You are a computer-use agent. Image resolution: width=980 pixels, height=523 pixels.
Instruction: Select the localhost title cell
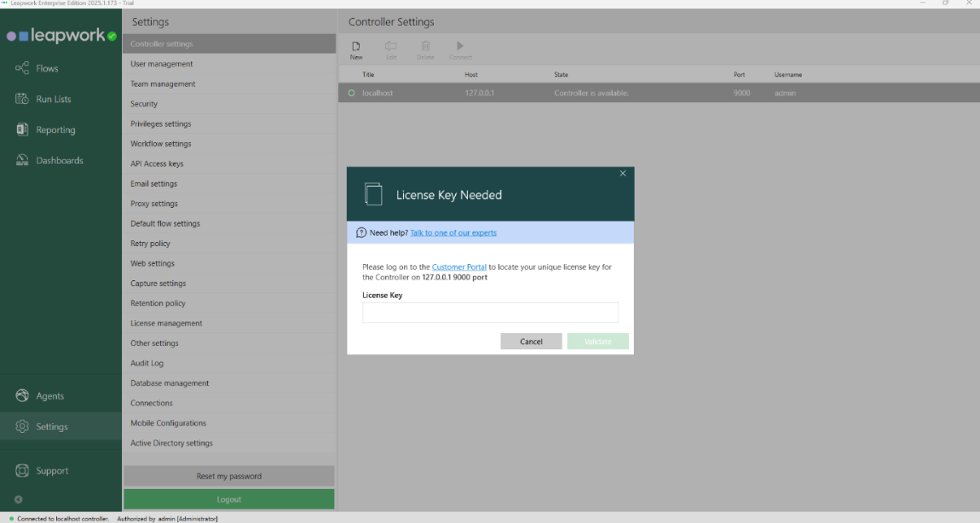click(378, 93)
